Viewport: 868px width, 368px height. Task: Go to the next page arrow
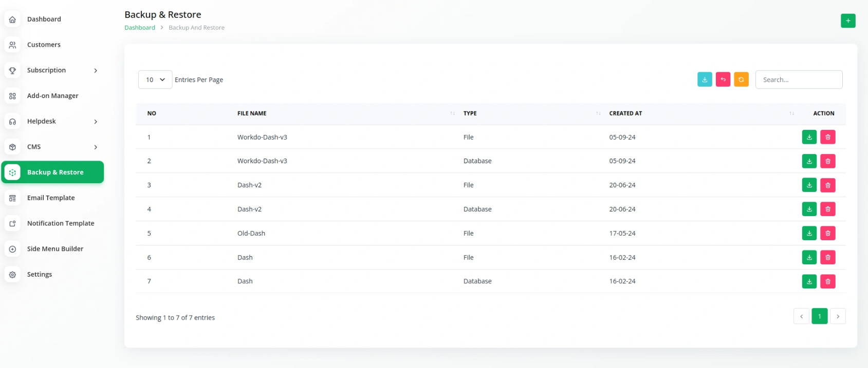click(x=838, y=316)
